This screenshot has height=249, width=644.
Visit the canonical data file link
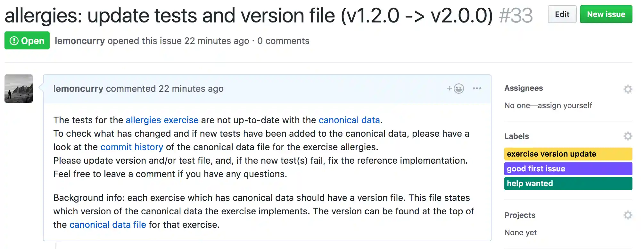point(108,225)
